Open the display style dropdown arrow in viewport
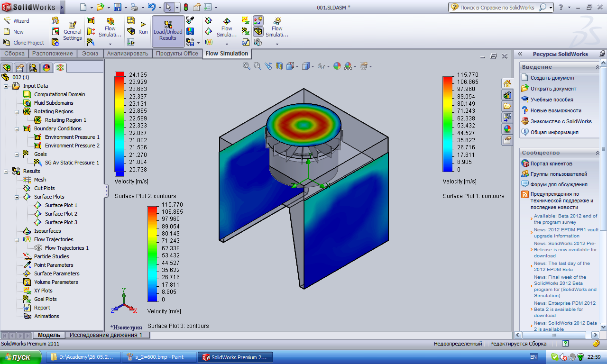The height and width of the screenshot is (364, 607). point(313,66)
